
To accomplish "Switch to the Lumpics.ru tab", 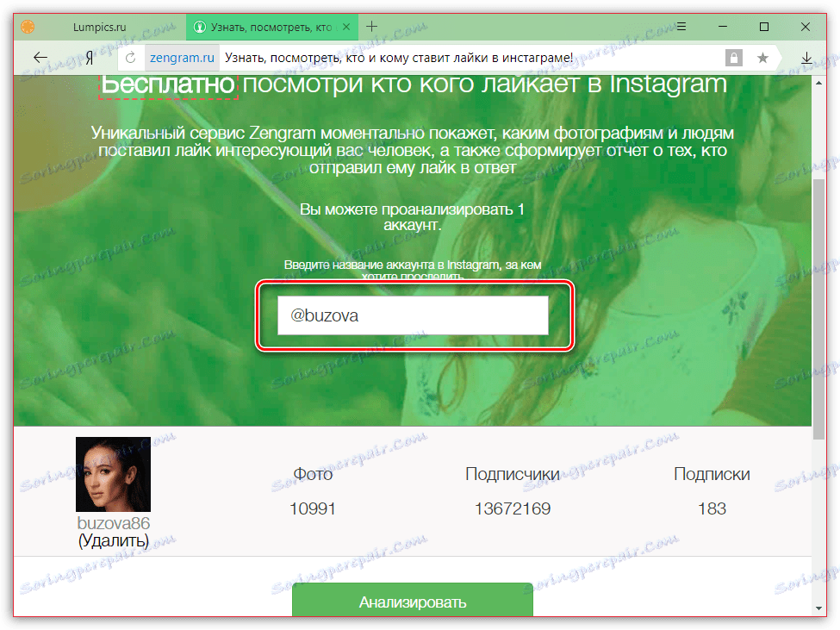I will pos(100,27).
